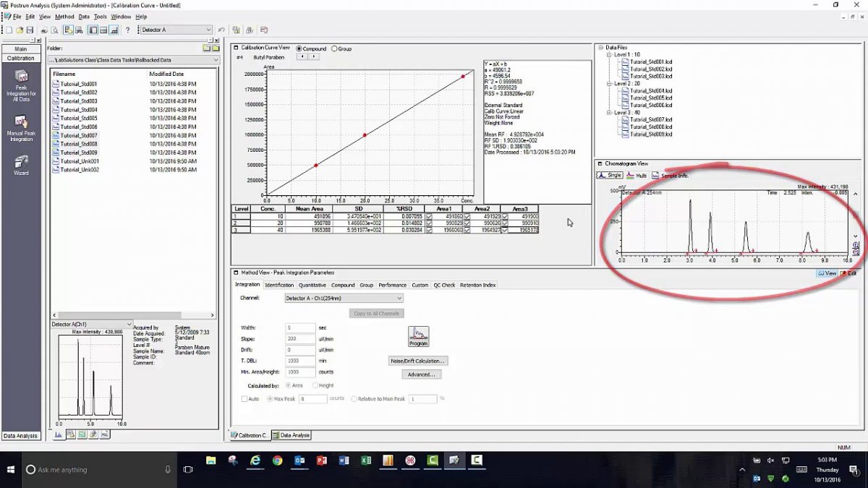Click the Print Preview toolbar icon

[x=54, y=30]
